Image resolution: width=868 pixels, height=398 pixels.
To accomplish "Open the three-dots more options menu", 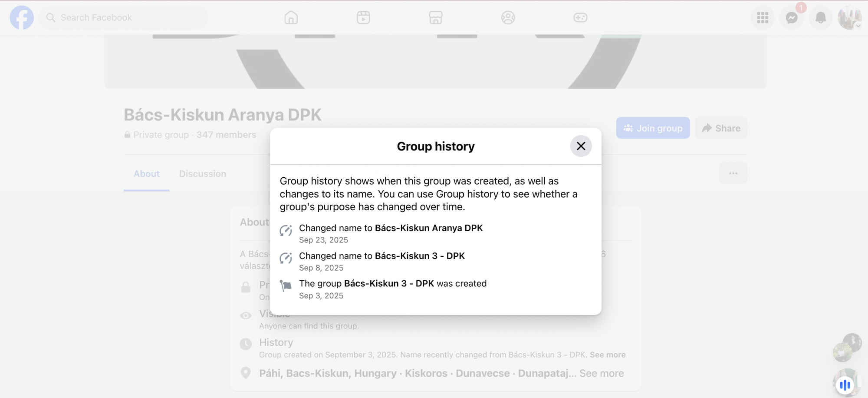I will pos(733,173).
